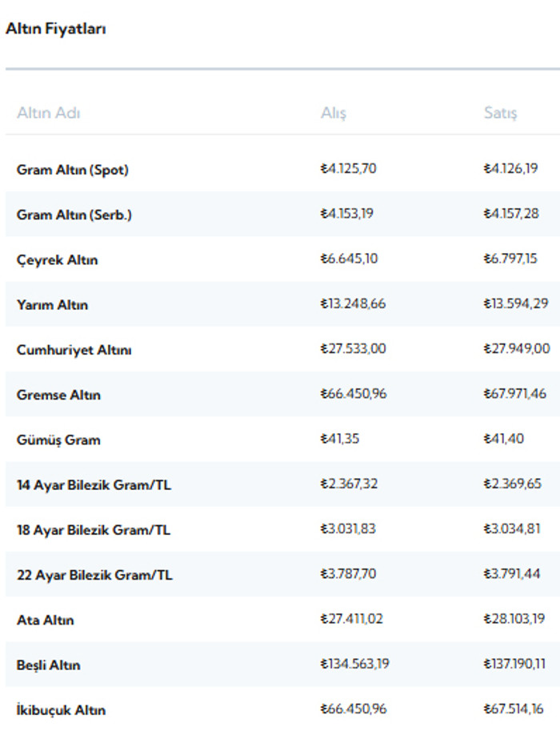Click the ₺27.533,00 Cumhuriyet Altını buying price

[353, 349]
